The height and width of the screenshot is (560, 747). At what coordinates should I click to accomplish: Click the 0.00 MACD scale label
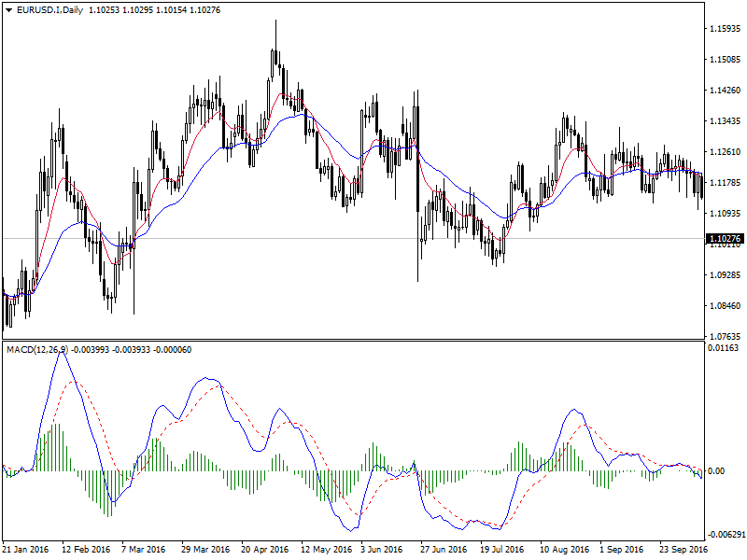[x=716, y=471]
